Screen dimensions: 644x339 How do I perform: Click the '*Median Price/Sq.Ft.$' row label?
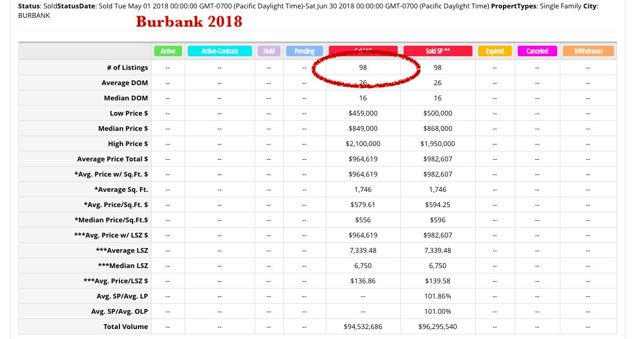coord(113,220)
